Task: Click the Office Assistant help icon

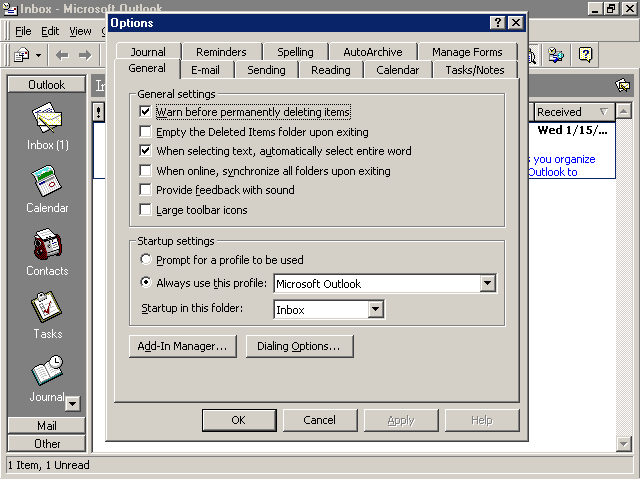Action: 585,54
